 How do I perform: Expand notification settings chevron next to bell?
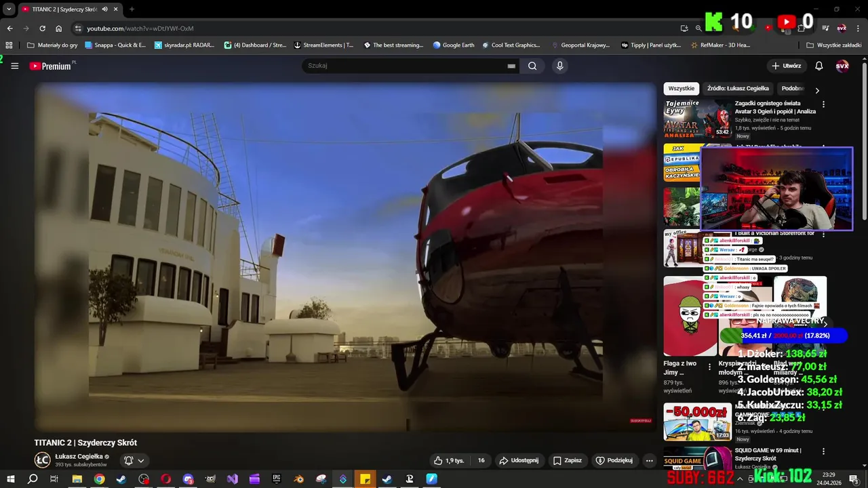pyautogui.click(x=141, y=460)
